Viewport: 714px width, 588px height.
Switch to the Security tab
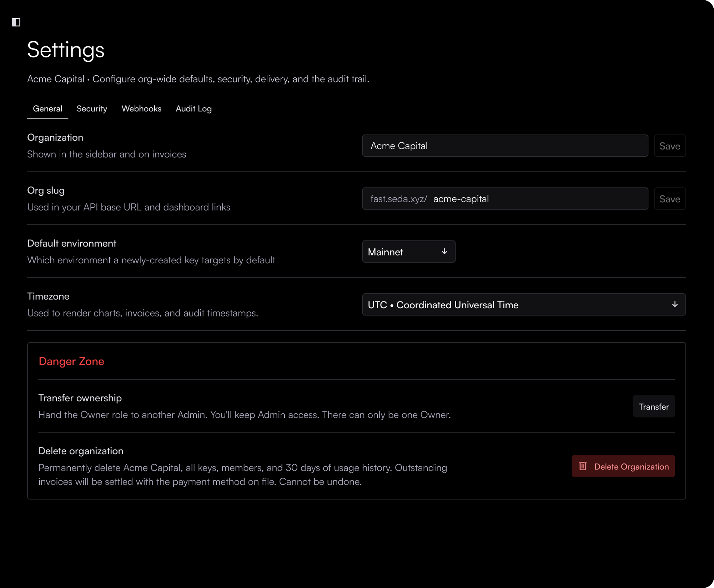click(x=92, y=108)
